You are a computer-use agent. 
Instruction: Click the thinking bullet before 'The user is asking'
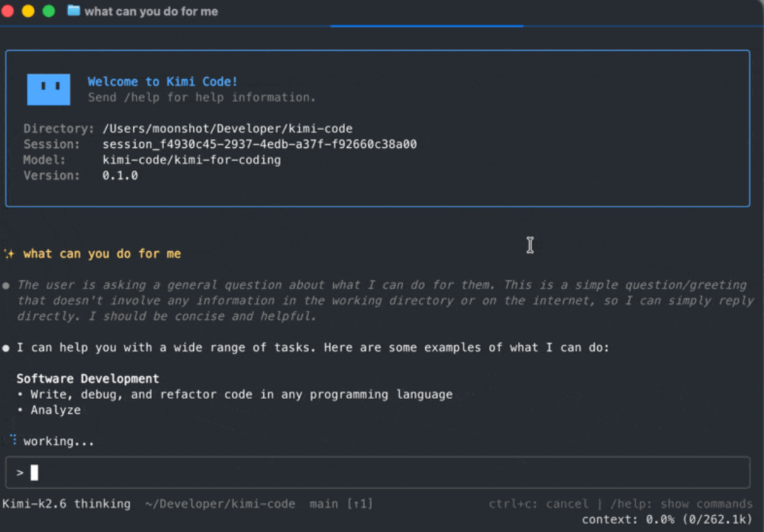(6, 286)
